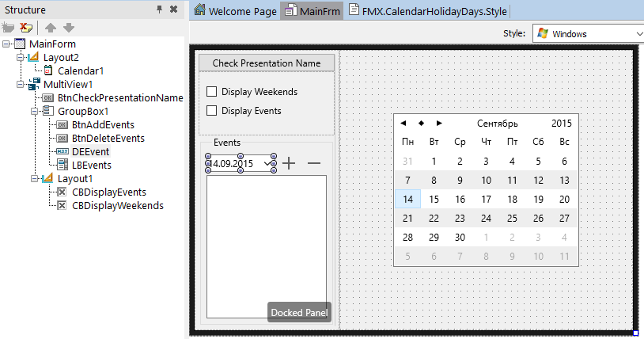The height and width of the screenshot is (339, 644).
Task: Select DEEvent in the structure tree
Action: 90,151
